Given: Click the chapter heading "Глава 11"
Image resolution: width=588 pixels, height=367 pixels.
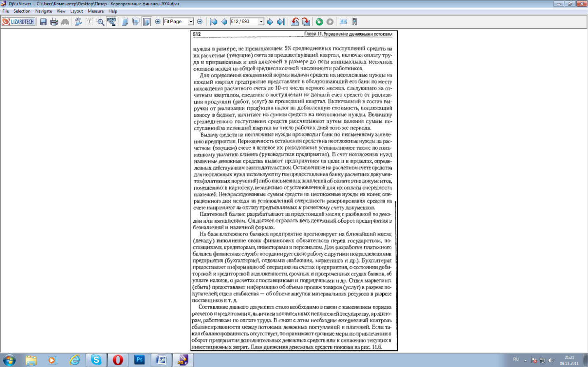Looking at the screenshot, I should pyautogui.click(x=313, y=34).
